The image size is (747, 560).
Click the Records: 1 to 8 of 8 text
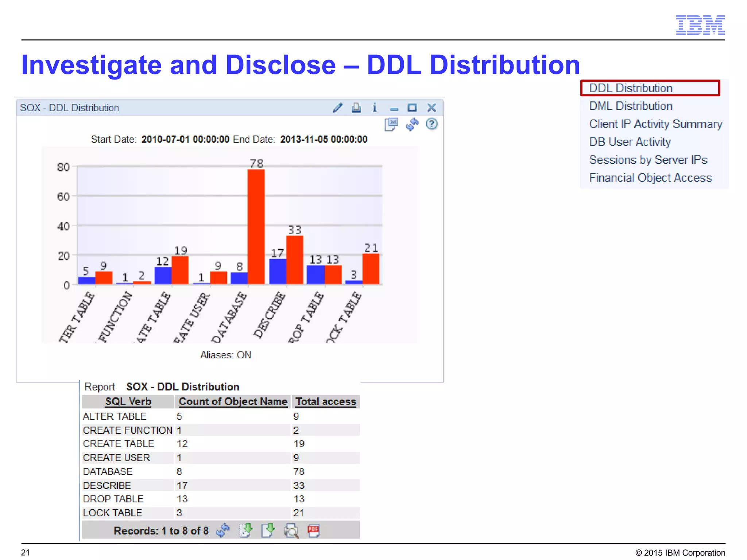(x=161, y=530)
